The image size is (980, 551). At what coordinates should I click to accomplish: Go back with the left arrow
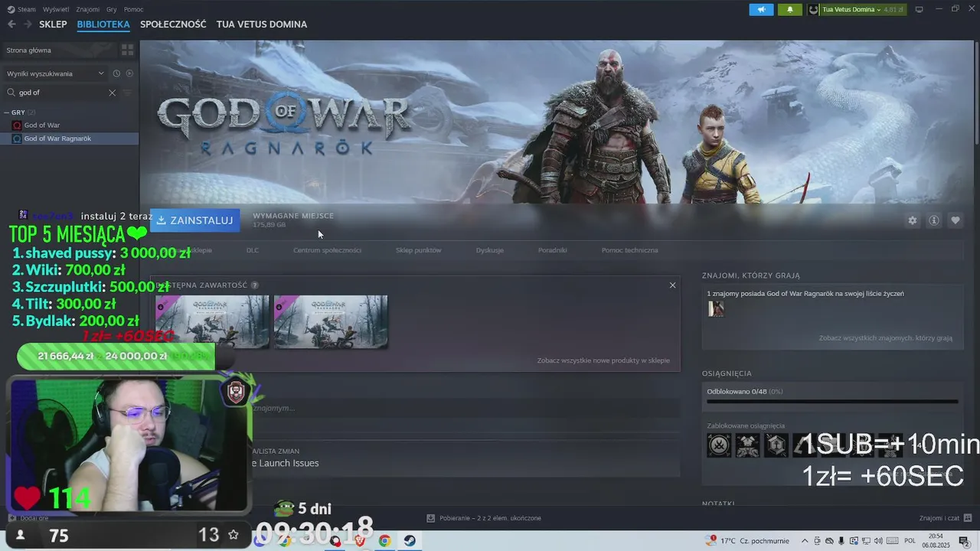coord(11,24)
